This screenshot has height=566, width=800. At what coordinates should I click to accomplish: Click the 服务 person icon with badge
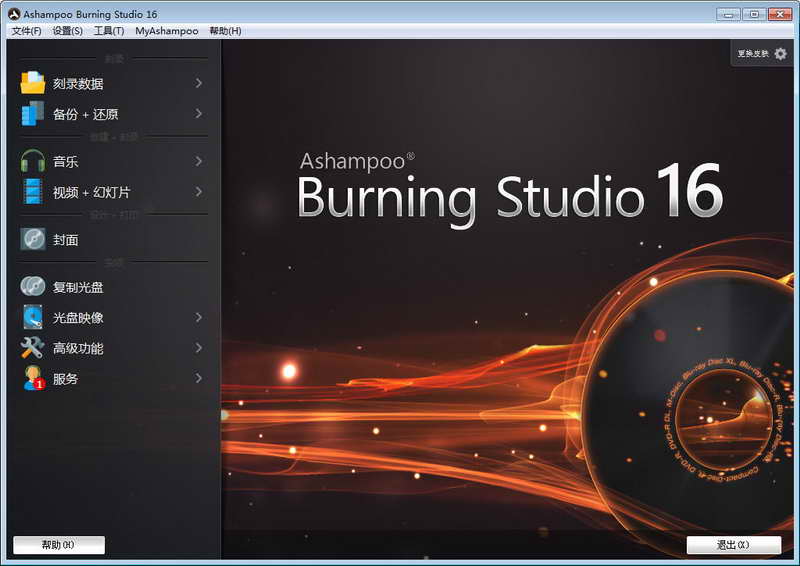click(33, 379)
